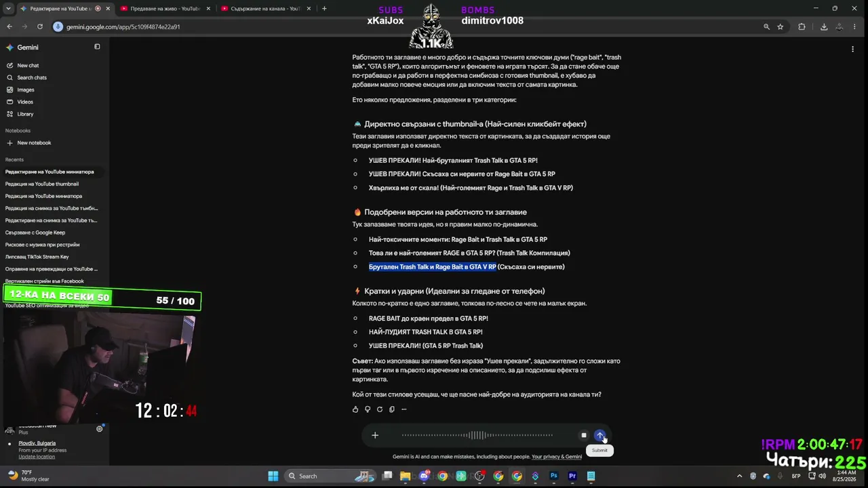Click the zoom magnifier icon in address bar

pyautogui.click(x=766, y=26)
